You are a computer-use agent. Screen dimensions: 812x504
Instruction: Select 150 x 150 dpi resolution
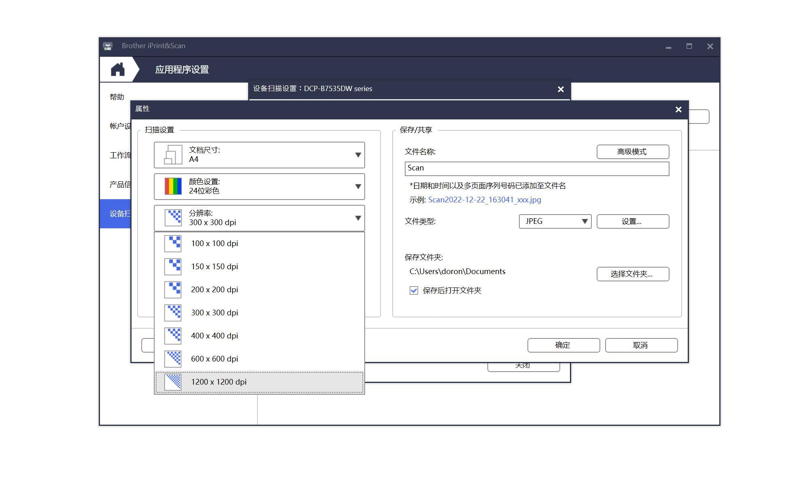[259, 267]
